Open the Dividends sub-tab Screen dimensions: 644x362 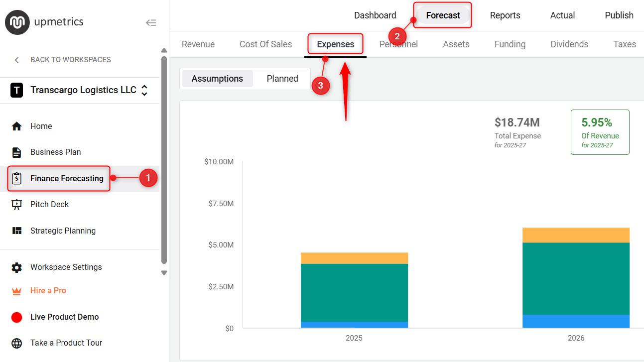(569, 44)
